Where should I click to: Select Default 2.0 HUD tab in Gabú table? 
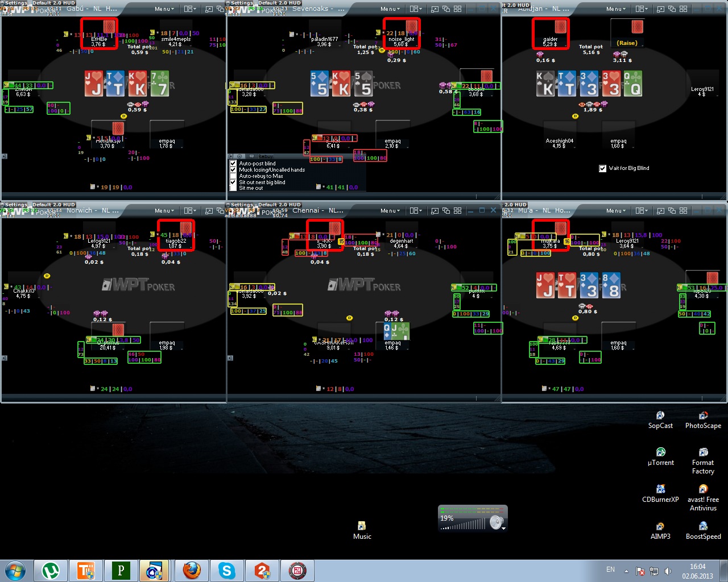(x=53, y=3)
